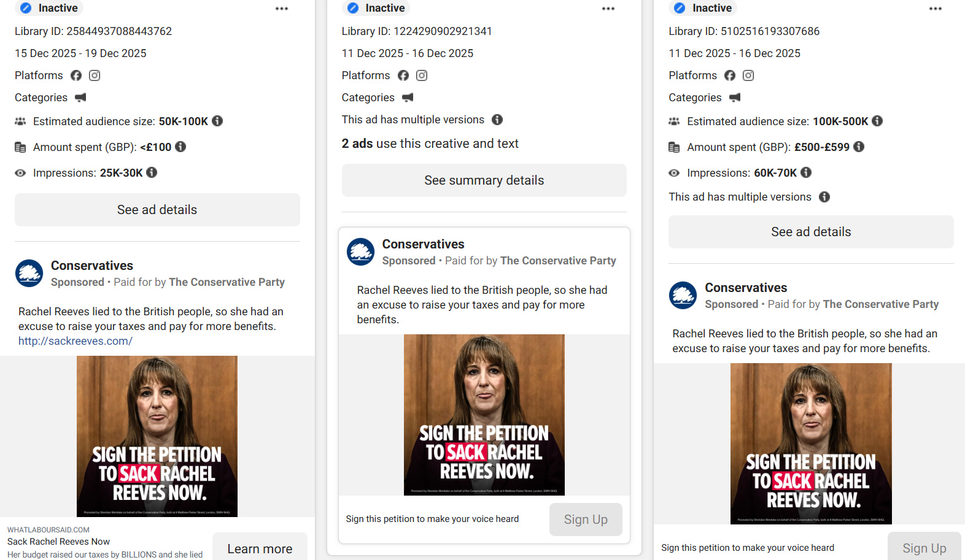
Task: Click WHATLABOURSAID.COM domain text
Action: click(48, 530)
